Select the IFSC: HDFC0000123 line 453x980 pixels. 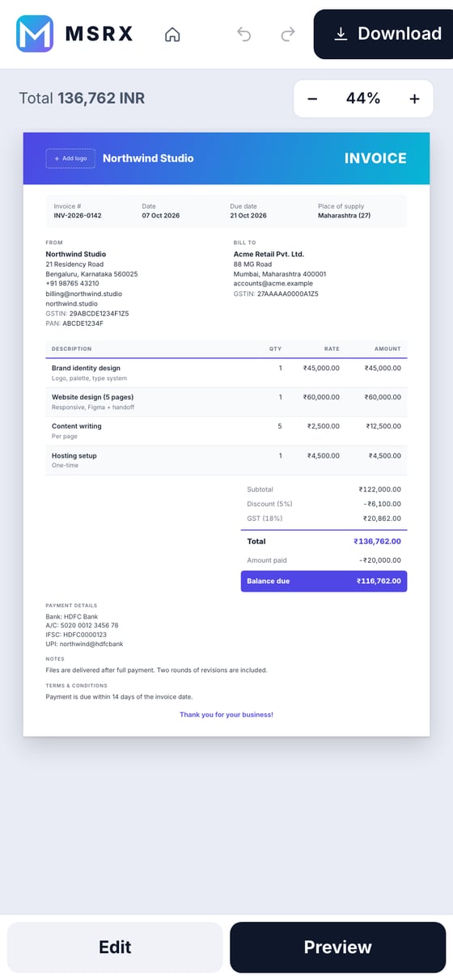pos(76,635)
